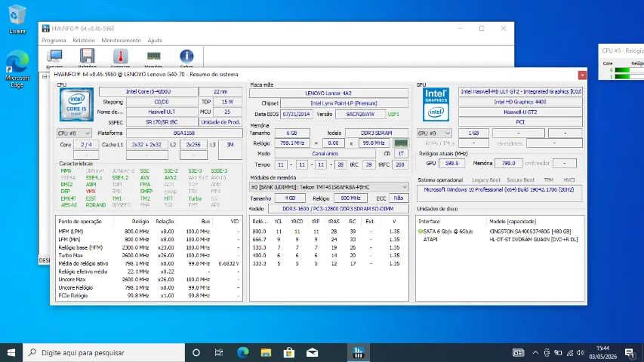Select the HL-DT-ST DVDRAM GUA0N drive row

point(499,239)
